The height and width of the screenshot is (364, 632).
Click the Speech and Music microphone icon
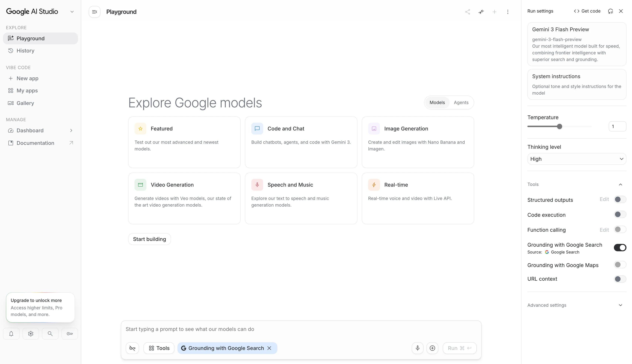[x=257, y=185]
